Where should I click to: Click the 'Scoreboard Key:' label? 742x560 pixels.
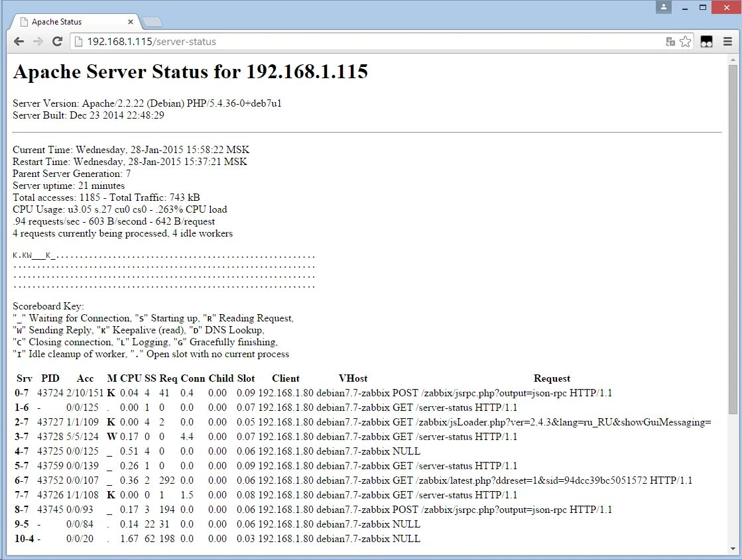tap(48, 306)
